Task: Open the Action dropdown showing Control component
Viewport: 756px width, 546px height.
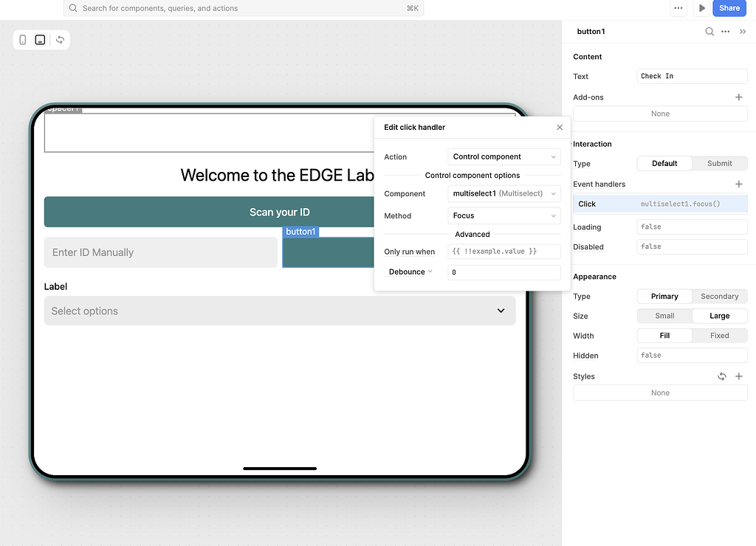Action: (504, 157)
